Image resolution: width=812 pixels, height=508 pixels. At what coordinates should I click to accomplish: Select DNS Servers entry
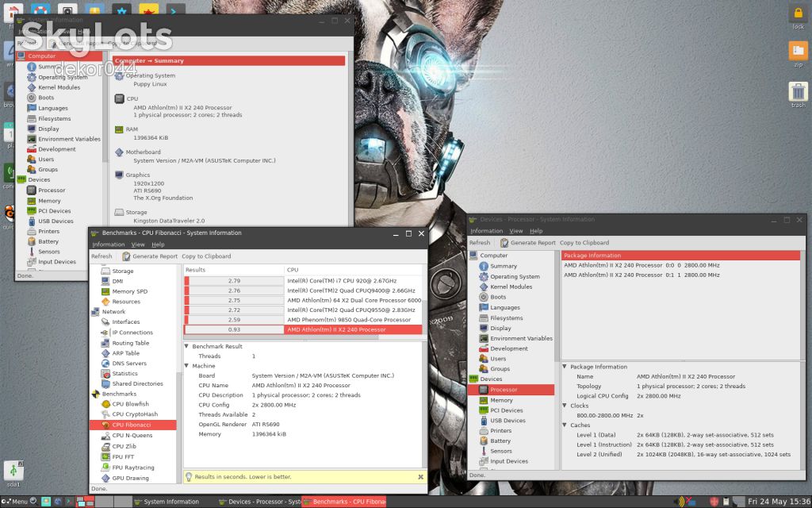click(129, 364)
